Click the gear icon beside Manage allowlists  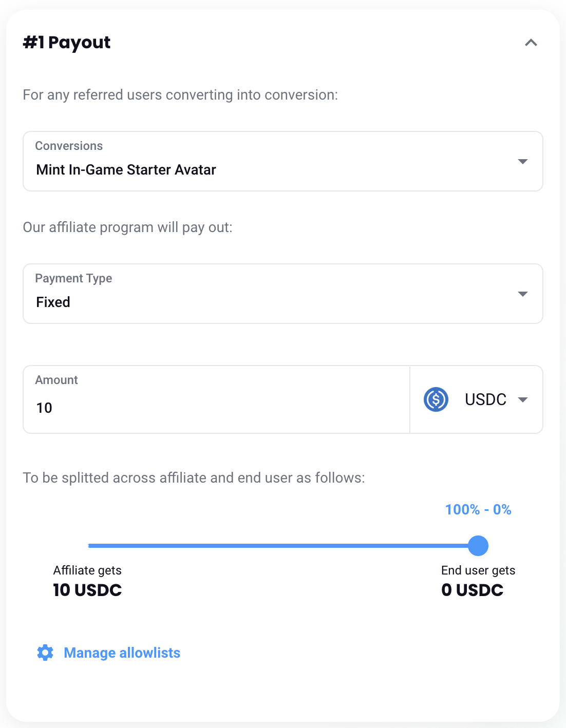tap(45, 653)
